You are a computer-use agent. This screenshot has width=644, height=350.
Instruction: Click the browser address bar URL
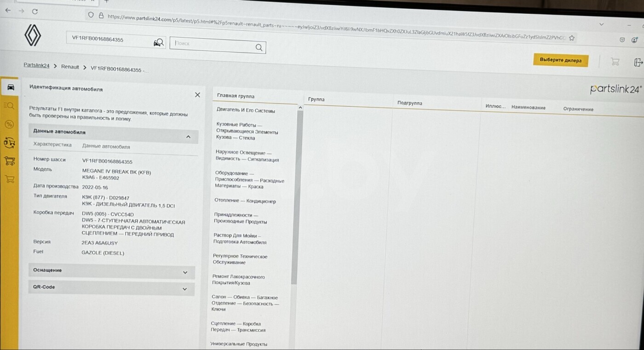pos(336,28)
